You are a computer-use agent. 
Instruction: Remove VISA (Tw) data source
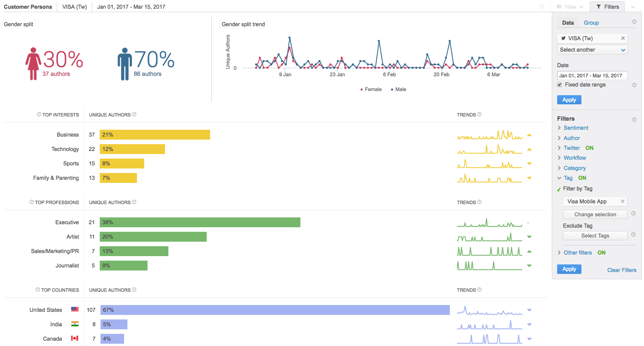pos(623,38)
